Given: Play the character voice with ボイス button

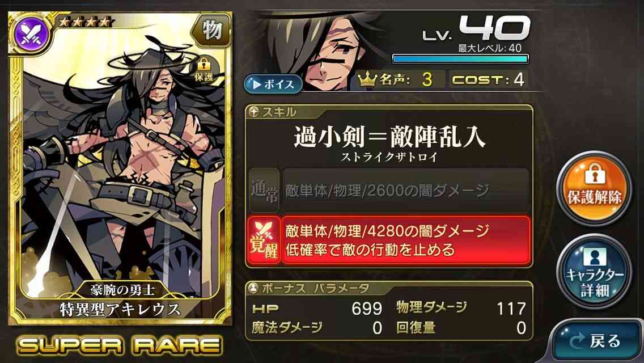Looking at the screenshot, I should pos(273,85).
